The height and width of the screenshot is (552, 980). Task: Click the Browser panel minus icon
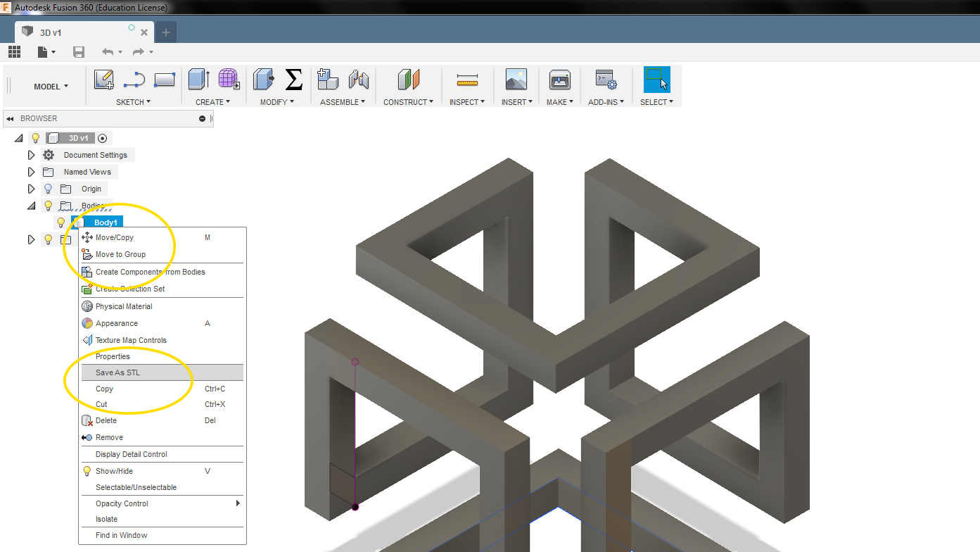click(203, 119)
